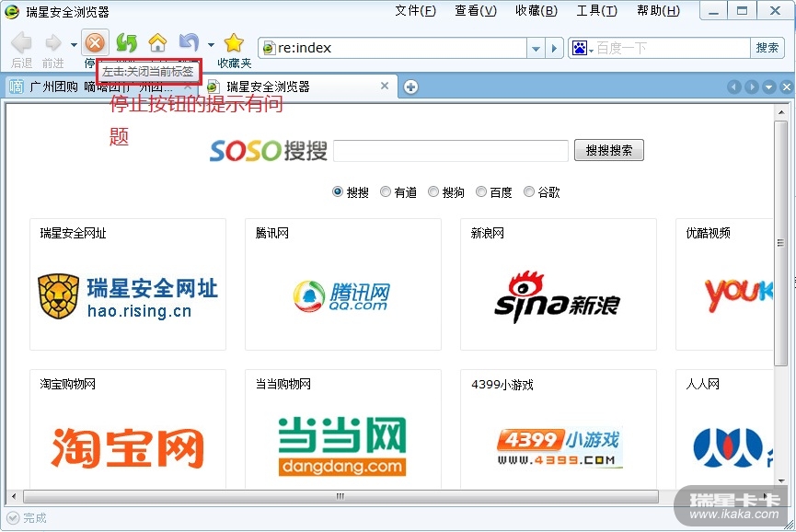Click the Forward arrow button
796x532 pixels.
tap(52, 43)
